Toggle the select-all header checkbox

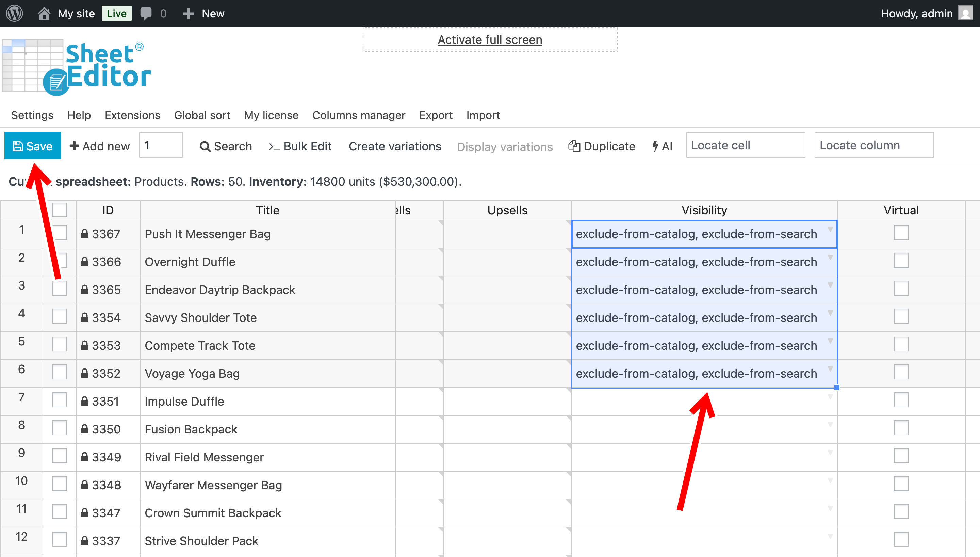click(59, 210)
